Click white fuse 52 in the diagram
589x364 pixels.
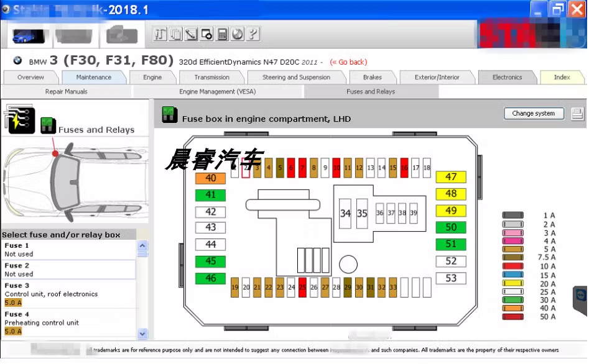click(x=451, y=261)
